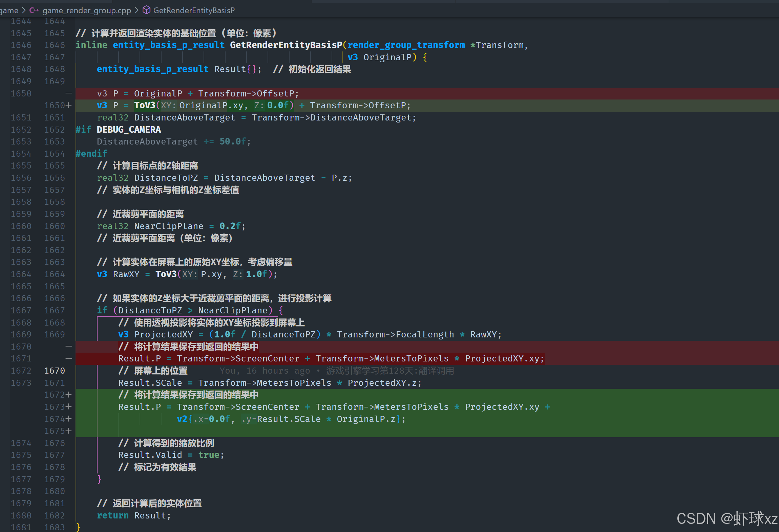
Task: Click plus marker beside added line 1673
Action: [69, 407]
